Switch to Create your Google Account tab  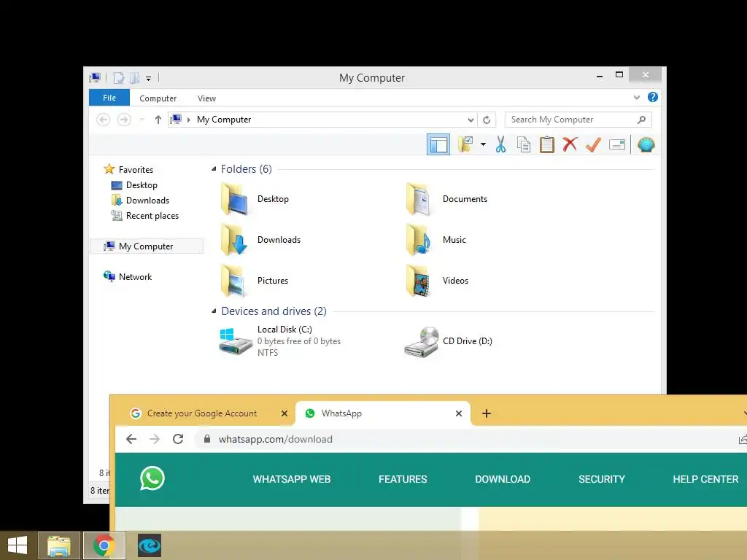pos(201,413)
